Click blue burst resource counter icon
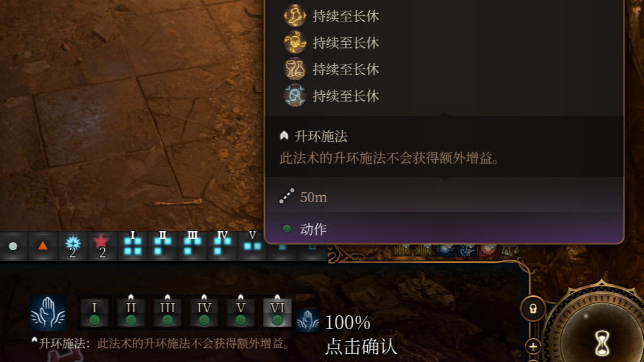Screen dimensions: 644x362 73,246
